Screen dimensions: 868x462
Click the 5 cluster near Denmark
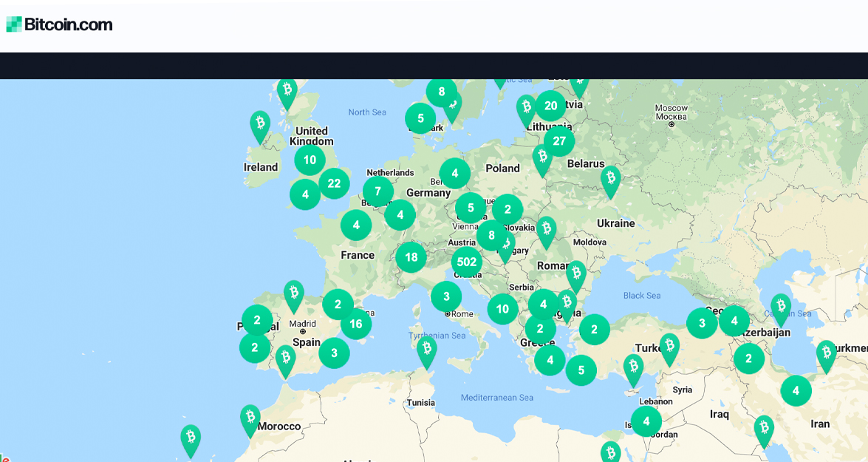[x=420, y=118]
